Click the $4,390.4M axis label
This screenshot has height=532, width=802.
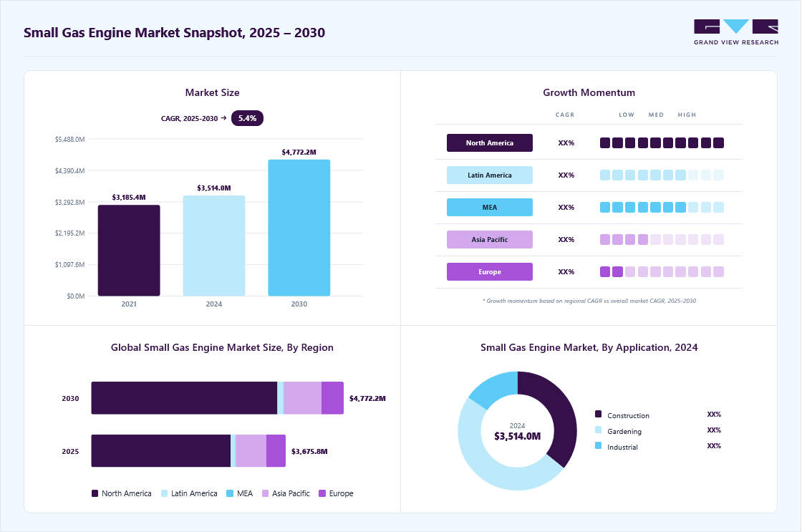tap(69, 171)
